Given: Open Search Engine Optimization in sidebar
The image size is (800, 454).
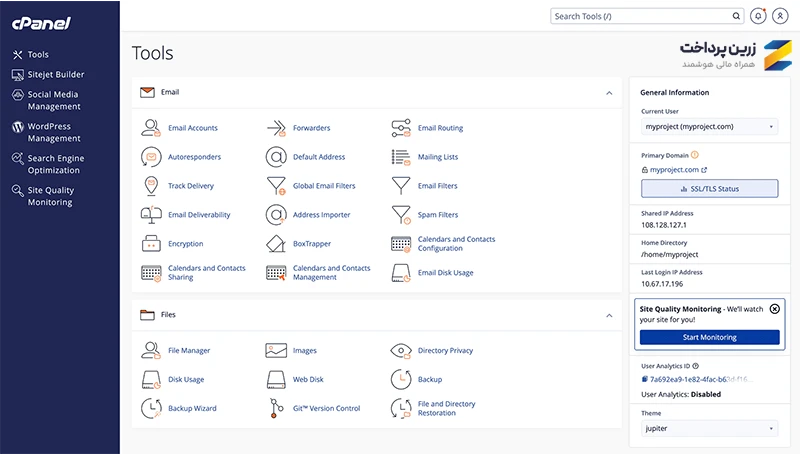Looking at the screenshot, I should [x=48, y=164].
